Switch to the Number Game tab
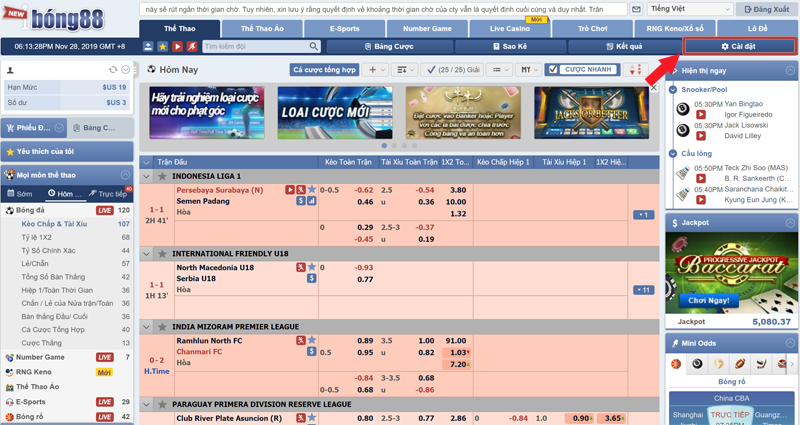Image resolution: width=800 pixels, height=425 pixels. coord(428,29)
